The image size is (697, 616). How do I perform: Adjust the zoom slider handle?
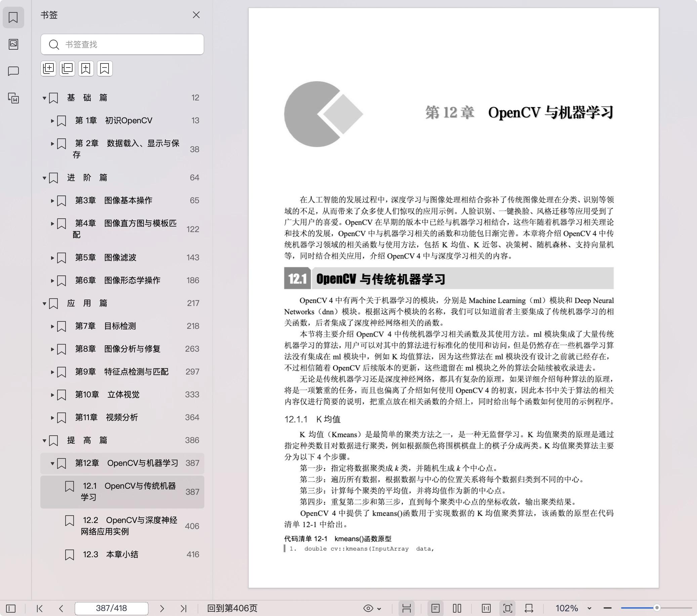[657, 608]
